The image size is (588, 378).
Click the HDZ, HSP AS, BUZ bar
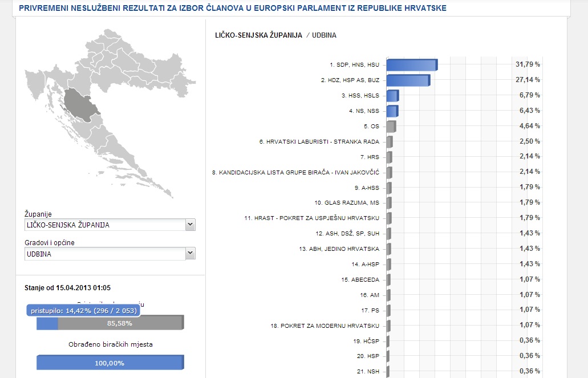click(408, 80)
